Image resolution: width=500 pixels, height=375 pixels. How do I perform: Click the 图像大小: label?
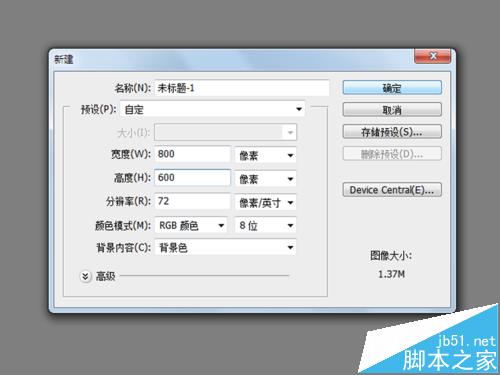tap(391, 256)
